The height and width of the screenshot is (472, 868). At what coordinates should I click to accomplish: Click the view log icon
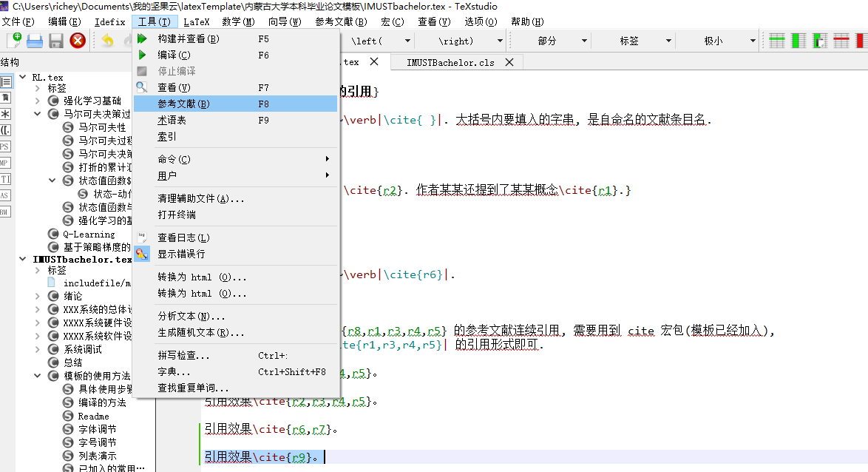point(142,237)
